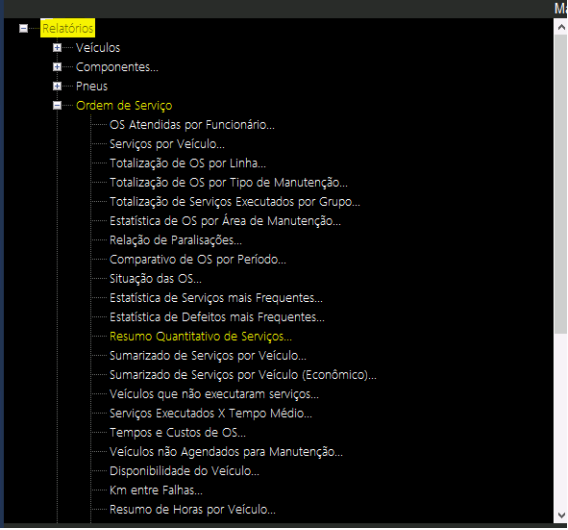This screenshot has height=530, width=568.
Task: Select Km entre Falhas report
Action: pos(156,490)
